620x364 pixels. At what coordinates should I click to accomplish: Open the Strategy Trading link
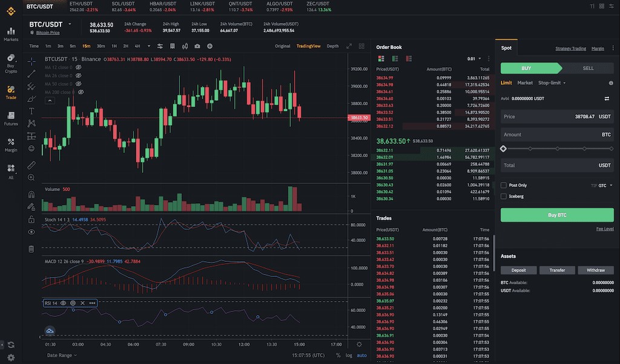[570, 48]
